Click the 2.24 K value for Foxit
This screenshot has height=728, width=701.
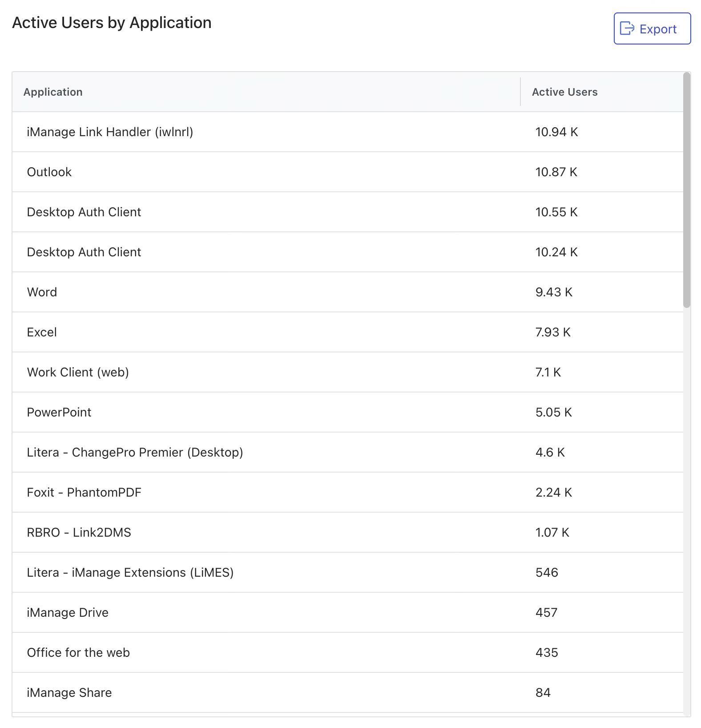[553, 493]
